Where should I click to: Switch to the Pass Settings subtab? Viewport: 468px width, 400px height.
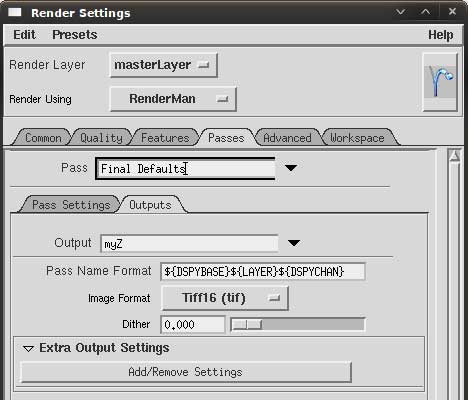coord(71,205)
